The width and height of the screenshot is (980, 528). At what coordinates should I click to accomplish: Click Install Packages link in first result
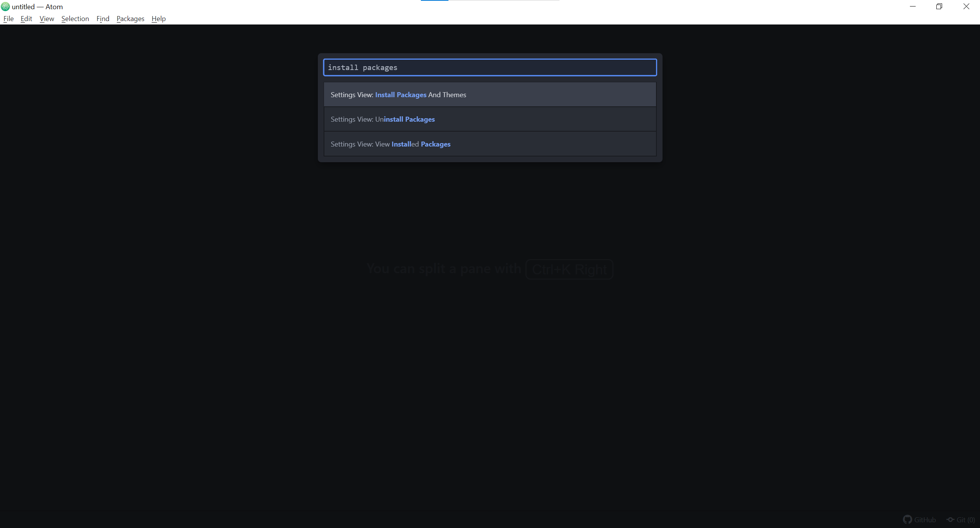coord(400,94)
